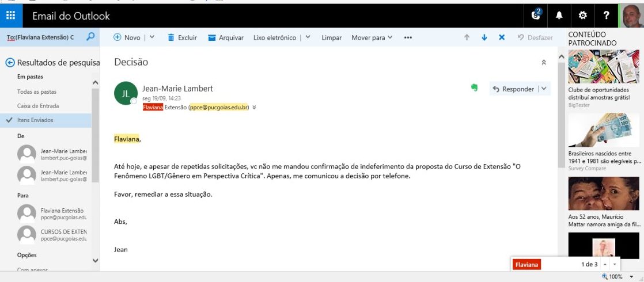
Task: Open the app launcher grid icon
Action: click(11, 16)
